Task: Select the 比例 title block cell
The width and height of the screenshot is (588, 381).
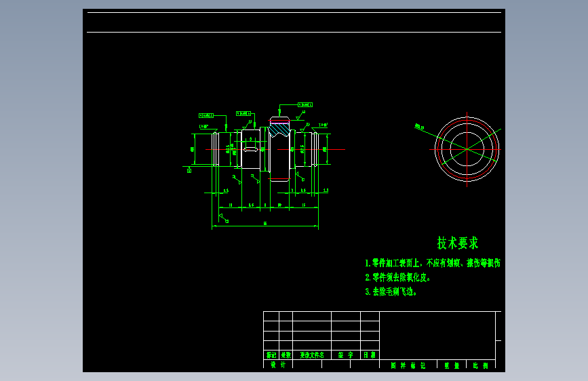Action: 480,365
